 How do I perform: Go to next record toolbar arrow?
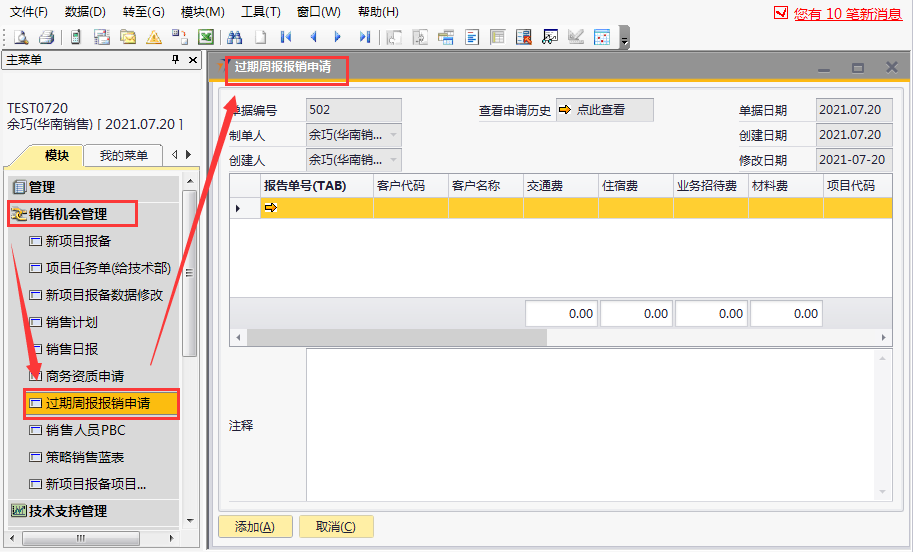click(338, 37)
